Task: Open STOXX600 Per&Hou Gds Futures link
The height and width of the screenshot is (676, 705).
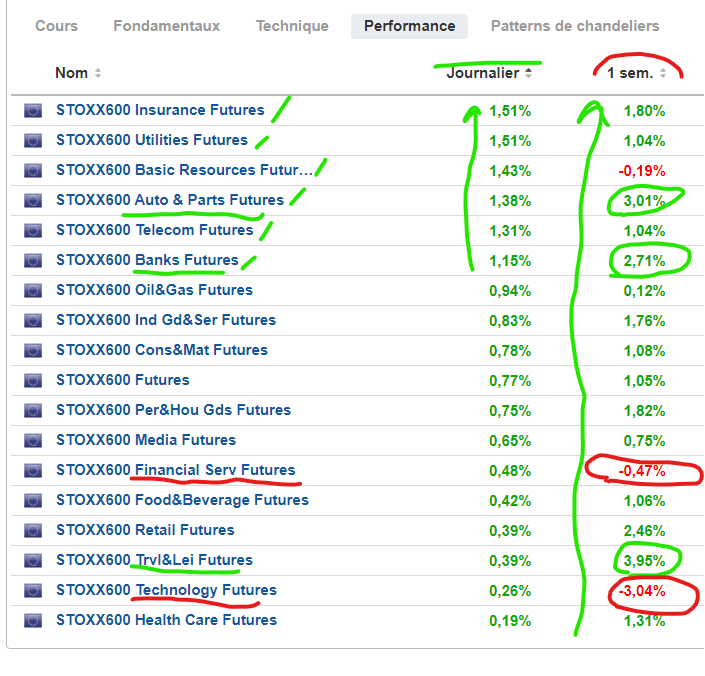Action: click(x=174, y=410)
